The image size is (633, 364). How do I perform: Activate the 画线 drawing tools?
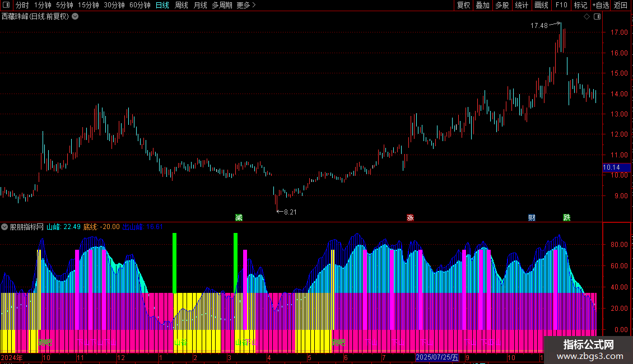pos(541,5)
